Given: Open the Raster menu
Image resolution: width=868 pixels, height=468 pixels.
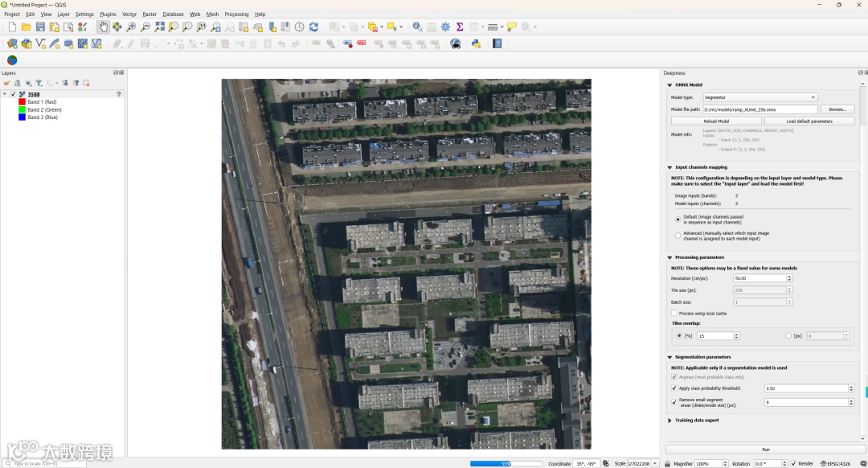Looking at the screenshot, I should (x=149, y=14).
